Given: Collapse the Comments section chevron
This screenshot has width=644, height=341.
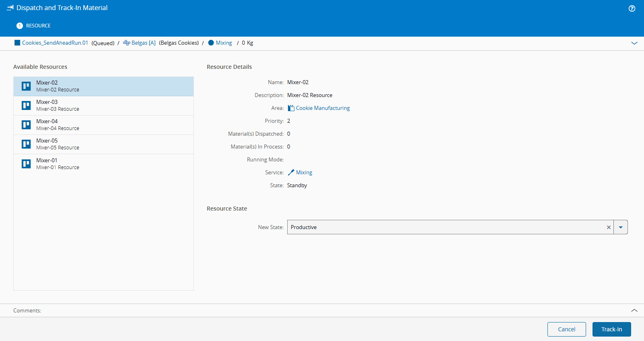Looking at the screenshot, I should (634, 310).
